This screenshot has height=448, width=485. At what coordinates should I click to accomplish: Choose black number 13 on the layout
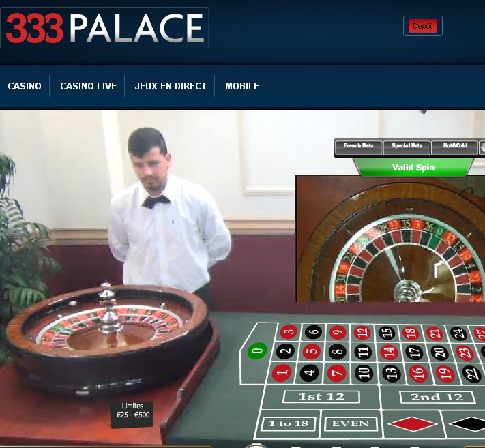click(x=392, y=373)
